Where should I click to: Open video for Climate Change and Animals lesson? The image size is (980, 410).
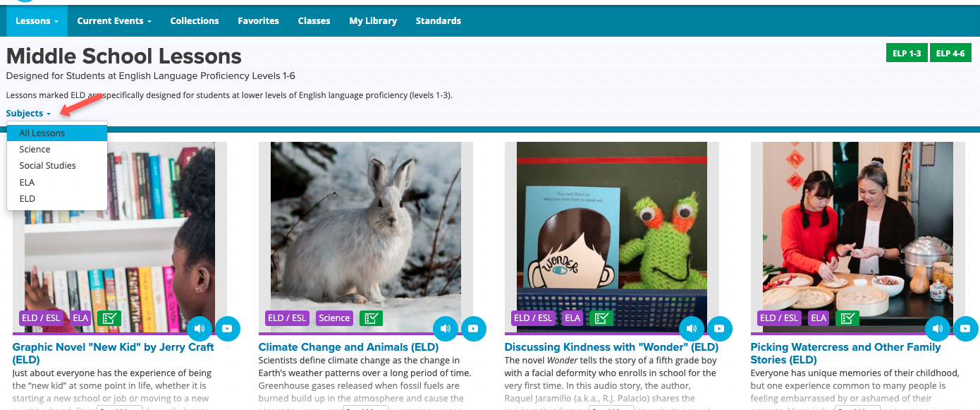[473, 328]
